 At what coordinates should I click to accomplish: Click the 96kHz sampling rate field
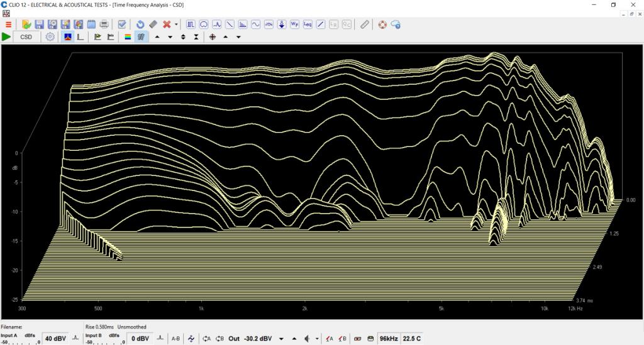(389, 339)
